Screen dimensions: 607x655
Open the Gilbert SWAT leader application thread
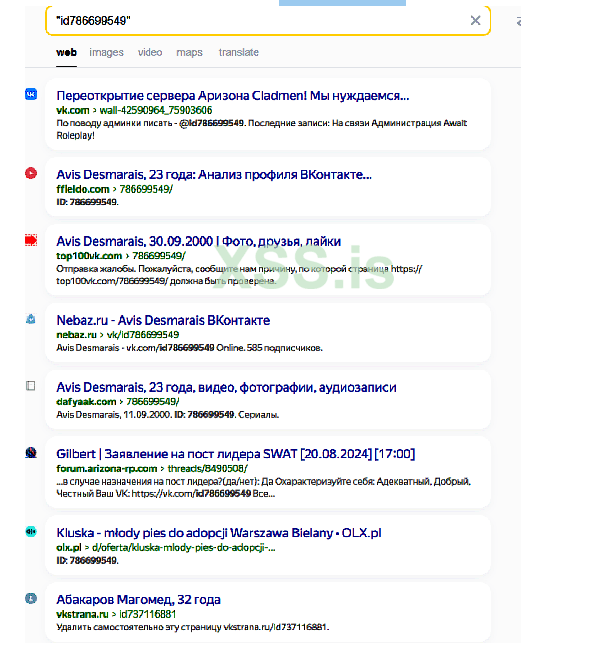tap(235, 454)
